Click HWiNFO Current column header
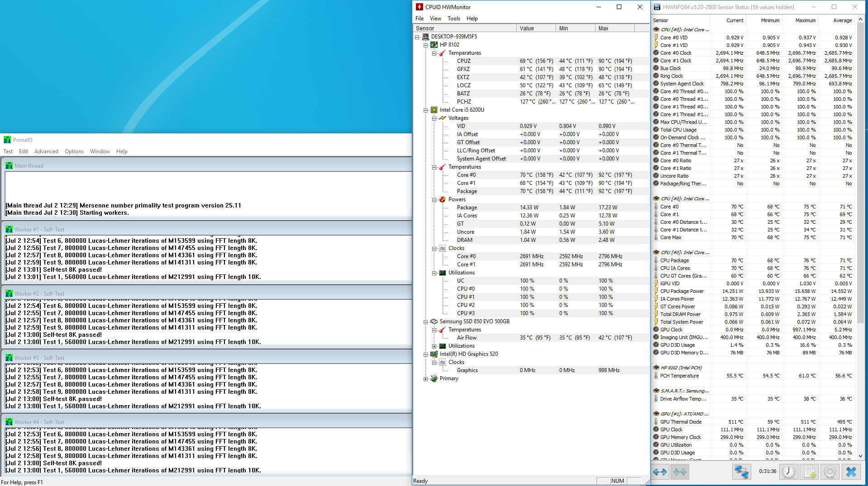Image resolution: width=868 pixels, height=486 pixels. click(728, 20)
